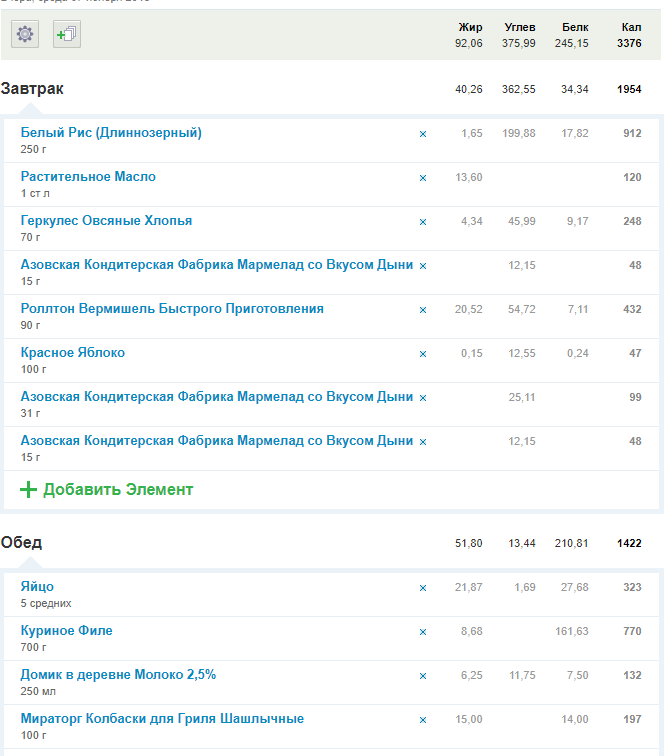Remove Красное Яблоко with x icon
This screenshot has width=667, height=756.
(422, 354)
